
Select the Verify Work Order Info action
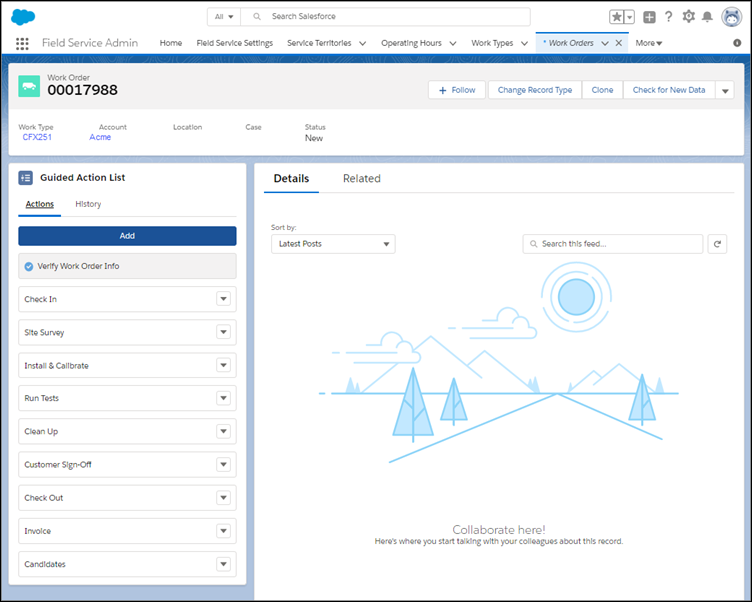(127, 266)
